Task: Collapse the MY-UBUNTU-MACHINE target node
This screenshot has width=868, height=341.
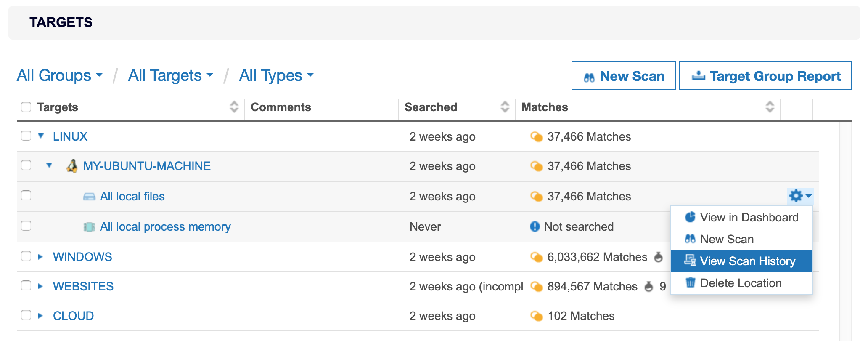Action: (49, 165)
